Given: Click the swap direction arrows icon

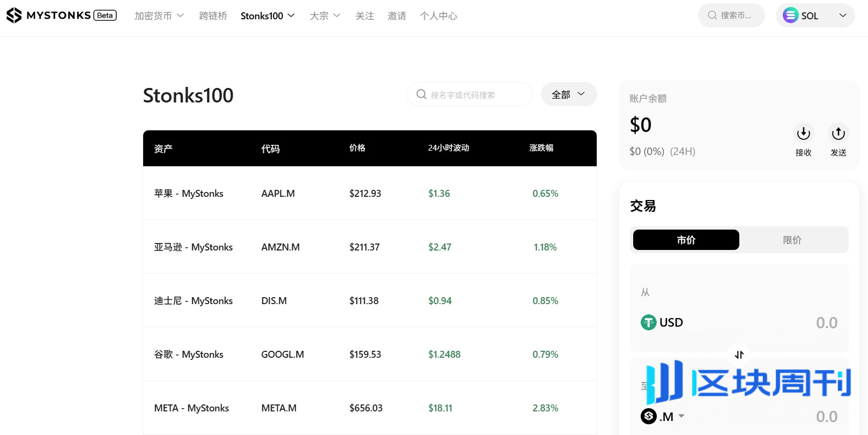Looking at the screenshot, I should point(739,355).
